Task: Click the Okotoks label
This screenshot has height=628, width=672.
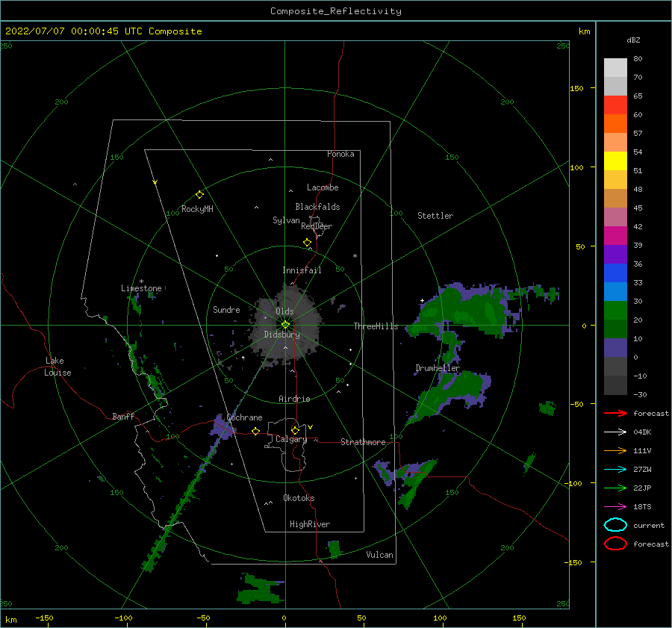Action: click(299, 498)
